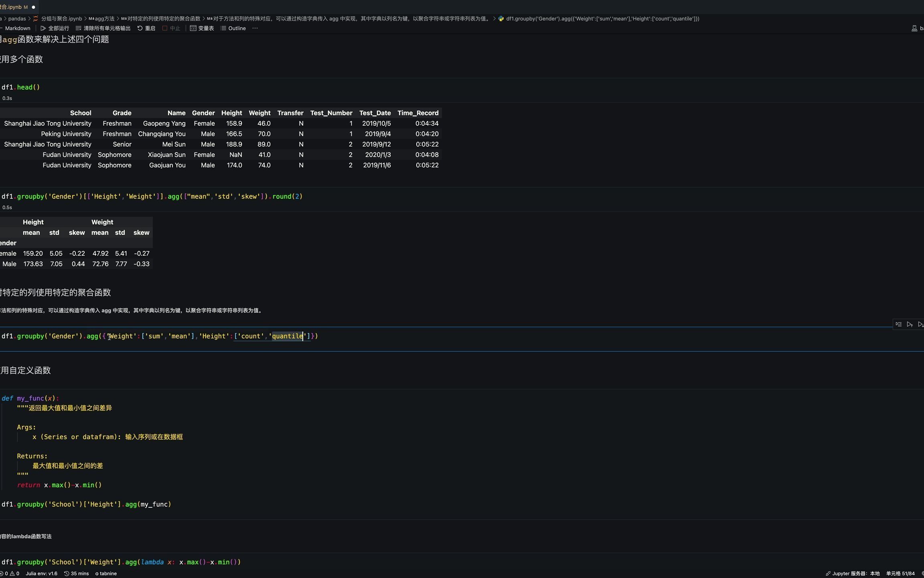Click the unsaved dot on the notebook tab
This screenshot has width=924, height=578.
[33, 7]
